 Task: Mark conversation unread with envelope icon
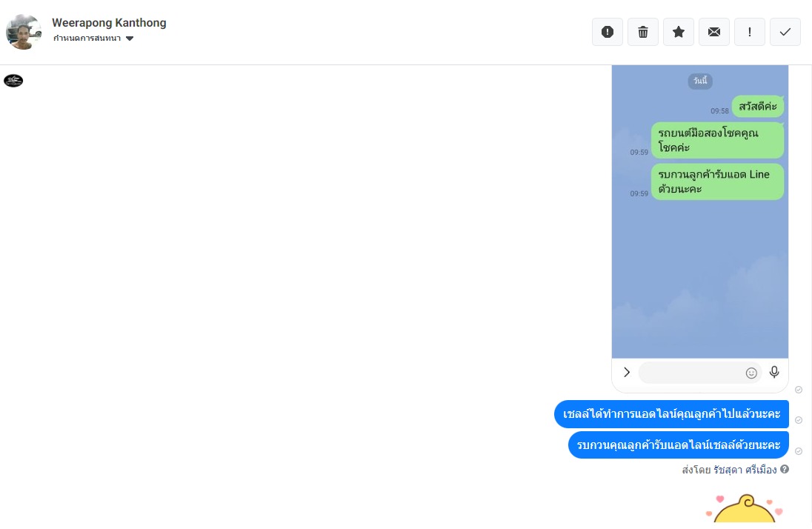[714, 32]
